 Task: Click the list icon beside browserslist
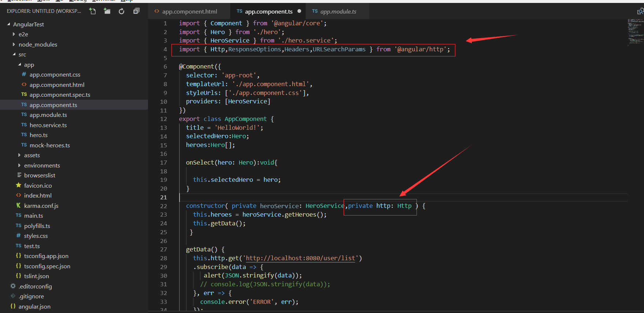(19, 175)
